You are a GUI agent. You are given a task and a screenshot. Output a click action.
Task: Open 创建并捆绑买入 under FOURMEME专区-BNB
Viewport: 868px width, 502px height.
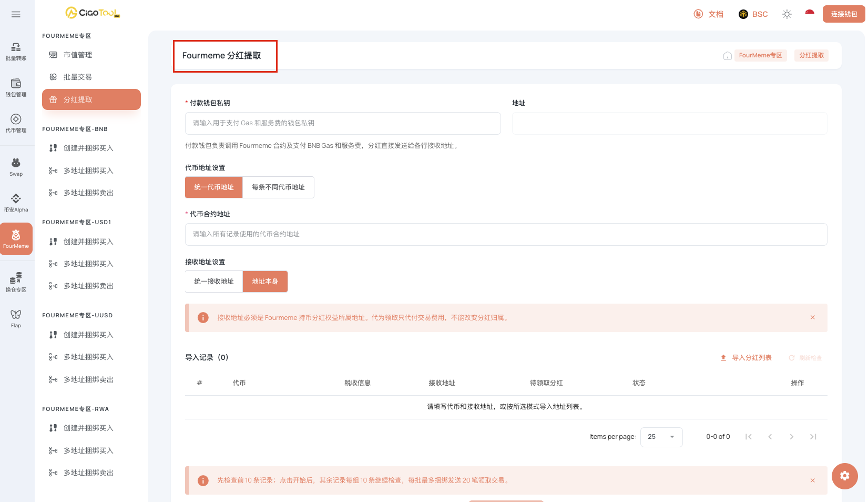[x=91, y=148]
